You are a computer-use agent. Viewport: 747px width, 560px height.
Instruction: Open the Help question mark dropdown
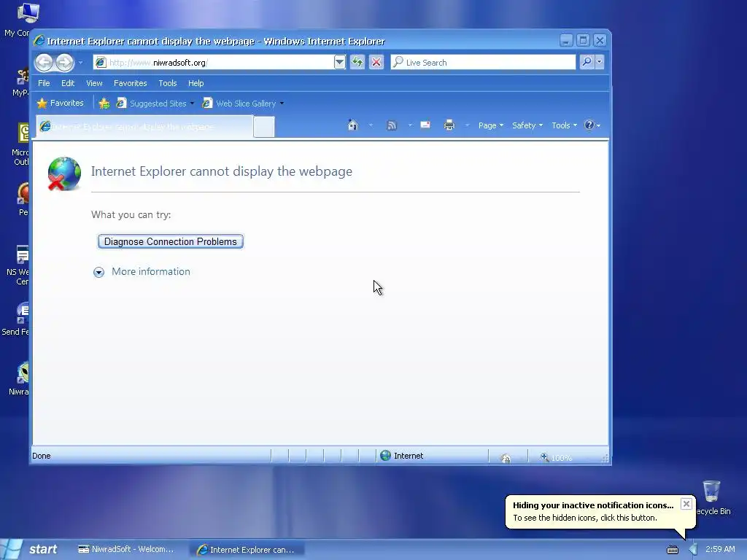[592, 125]
